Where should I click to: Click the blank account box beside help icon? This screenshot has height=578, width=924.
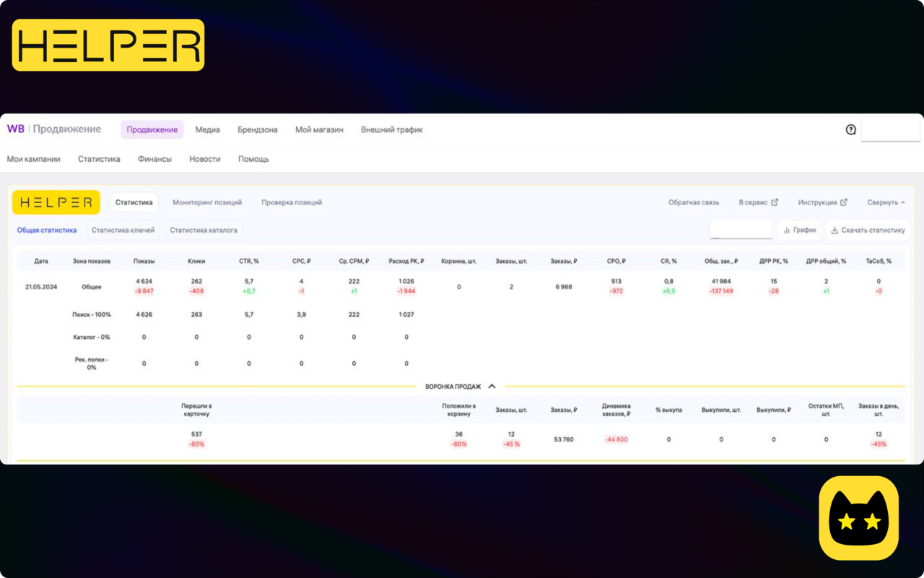891,130
